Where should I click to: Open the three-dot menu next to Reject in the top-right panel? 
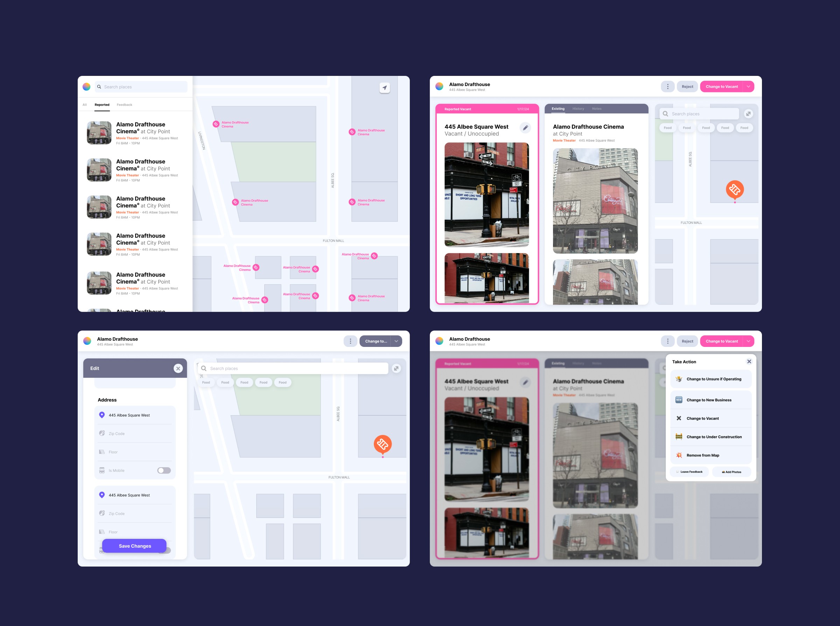coord(667,87)
